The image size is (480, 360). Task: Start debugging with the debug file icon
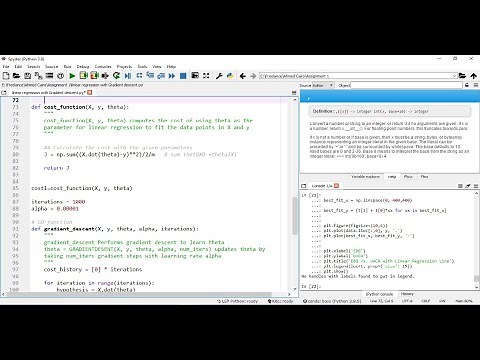click(x=128, y=76)
